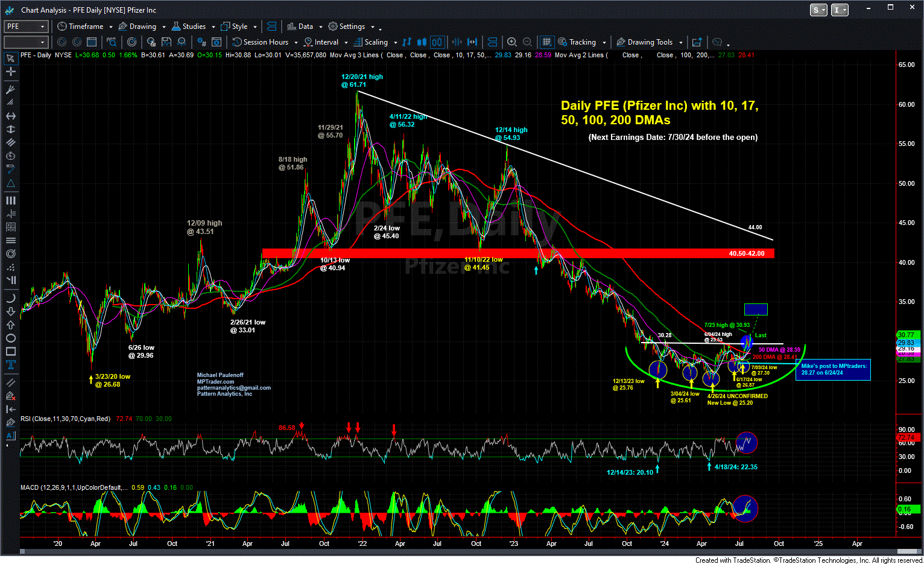This screenshot has height=564, width=924.
Task: Open the empty combo box below symbol
Action: click(x=25, y=42)
